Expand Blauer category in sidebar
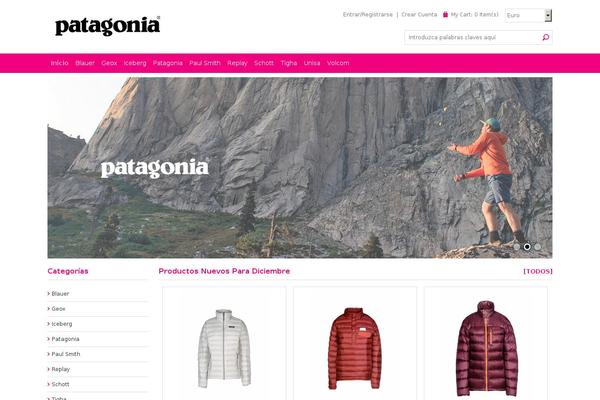 pyautogui.click(x=60, y=294)
